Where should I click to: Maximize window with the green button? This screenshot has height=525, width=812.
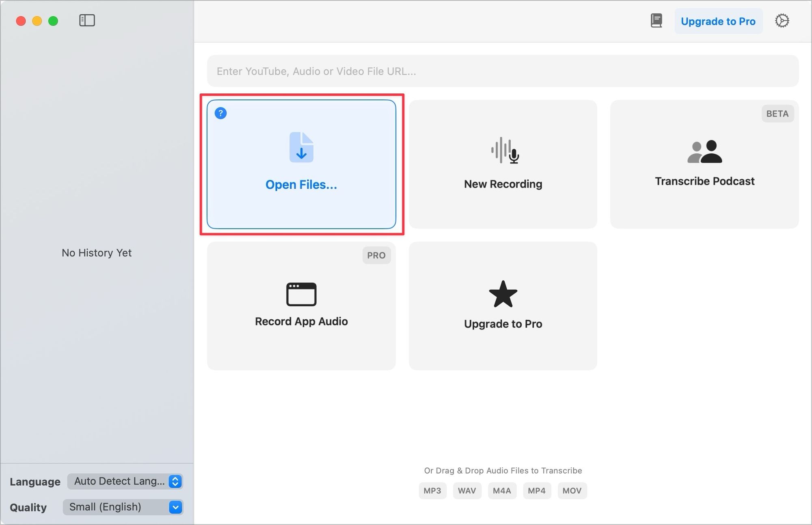pyautogui.click(x=53, y=21)
